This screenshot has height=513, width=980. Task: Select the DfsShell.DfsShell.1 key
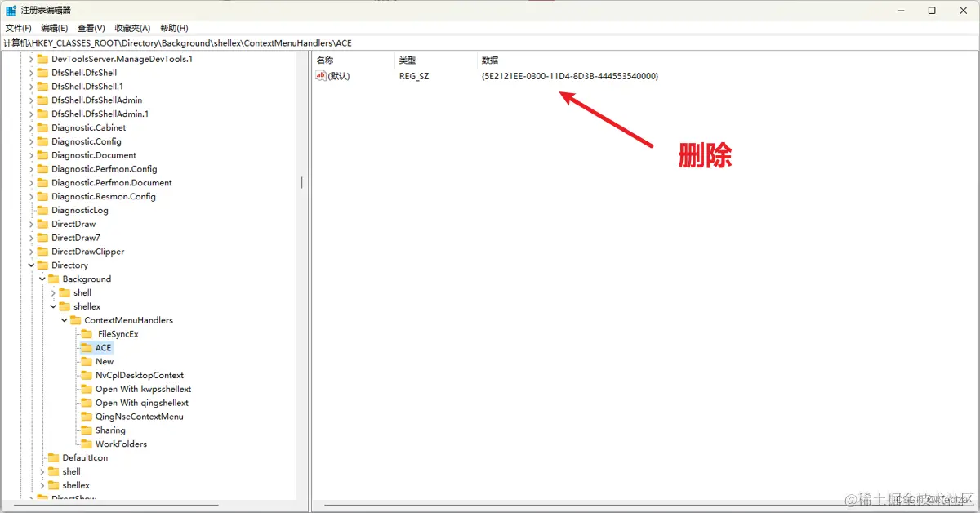pyautogui.click(x=87, y=86)
